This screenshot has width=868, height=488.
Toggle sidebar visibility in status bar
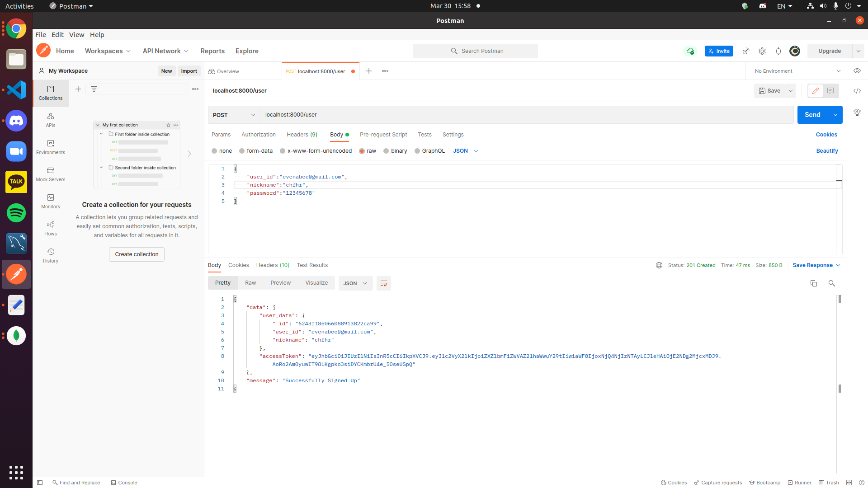(40, 483)
